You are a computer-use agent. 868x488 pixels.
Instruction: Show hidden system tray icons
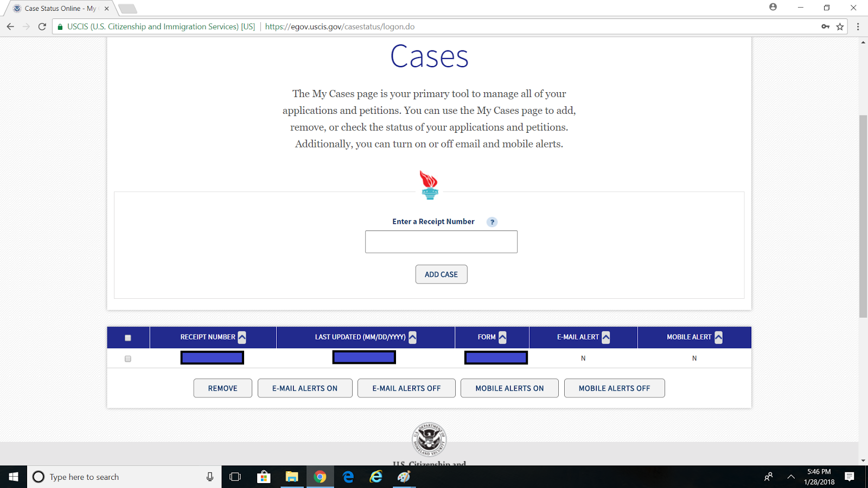791,477
